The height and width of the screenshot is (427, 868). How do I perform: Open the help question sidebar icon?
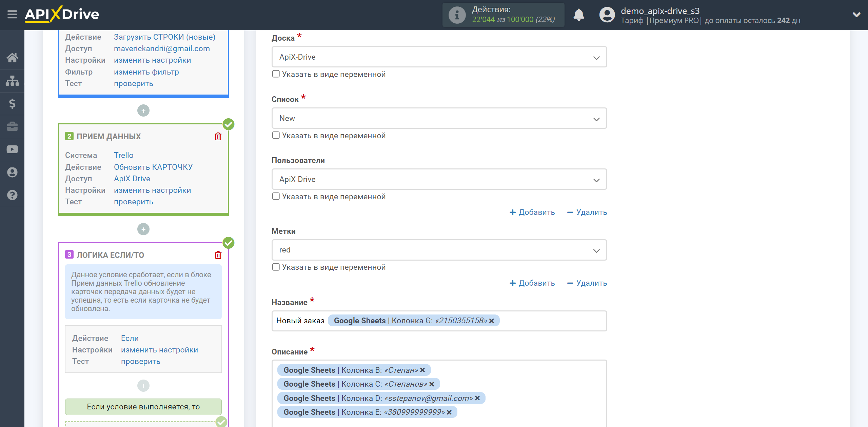[x=12, y=195]
